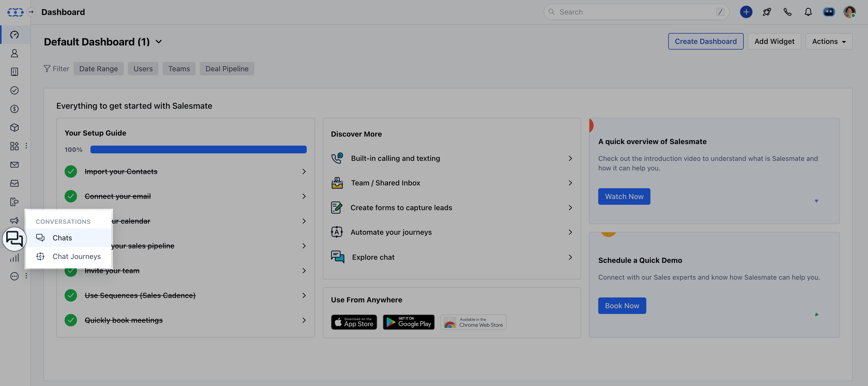Open apps grid icon in sidebar

coord(14,146)
